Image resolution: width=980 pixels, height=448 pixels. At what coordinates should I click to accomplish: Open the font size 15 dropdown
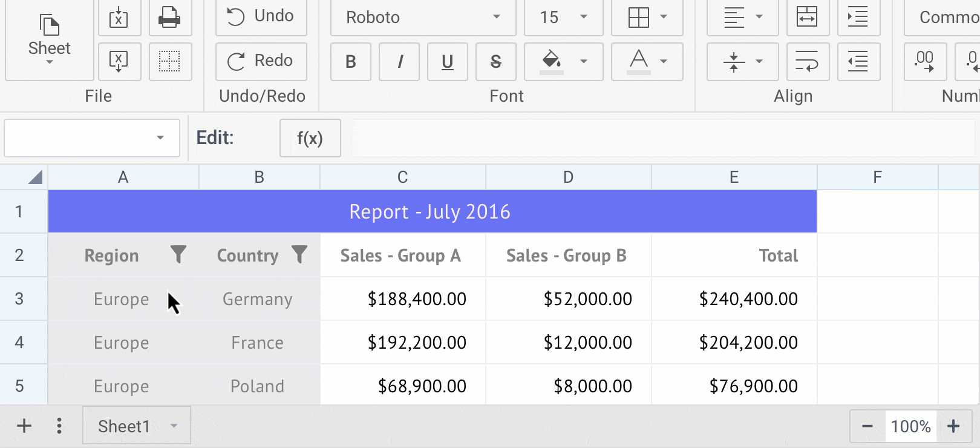click(563, 17)
